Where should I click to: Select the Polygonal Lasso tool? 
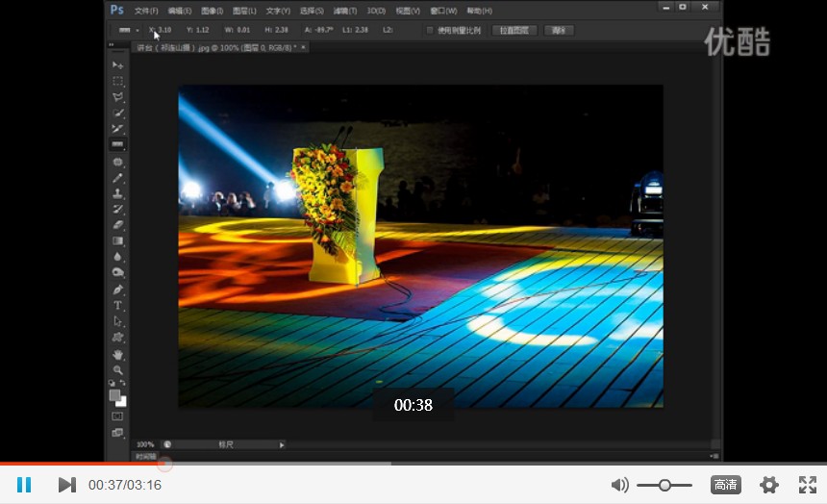(117, 97)
